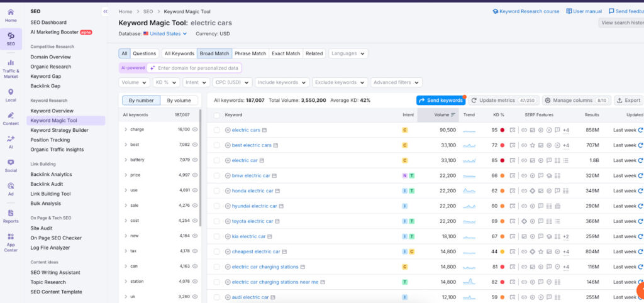
Task: Click the Update metrics button
Action: [504, 101]
